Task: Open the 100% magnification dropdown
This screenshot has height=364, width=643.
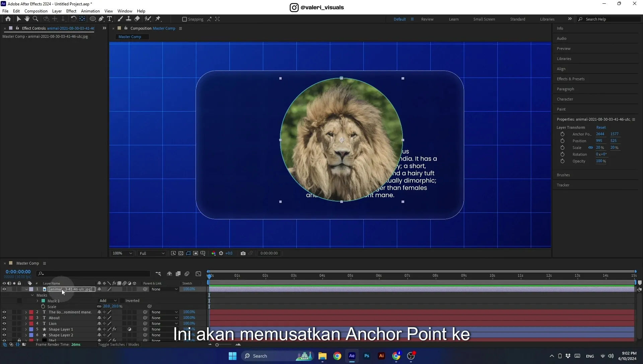Action: point(122,253)
